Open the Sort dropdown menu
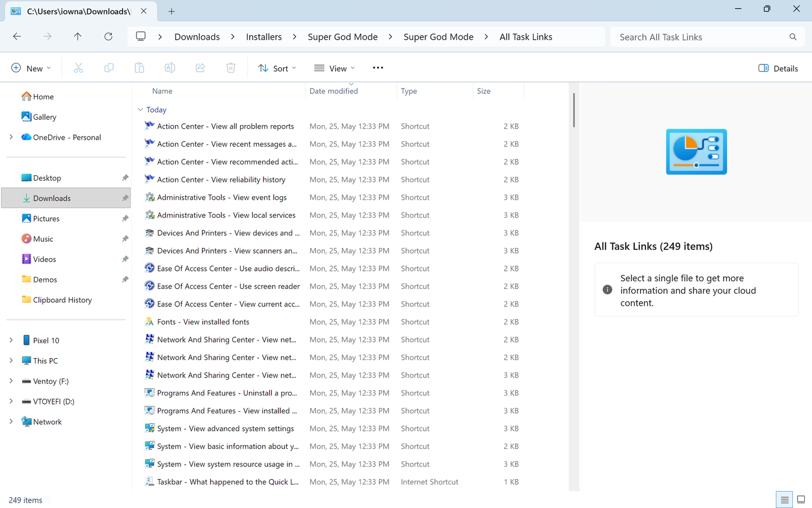Screen dimensions: 812x508 pyautogui.click(x=277, y=68)
